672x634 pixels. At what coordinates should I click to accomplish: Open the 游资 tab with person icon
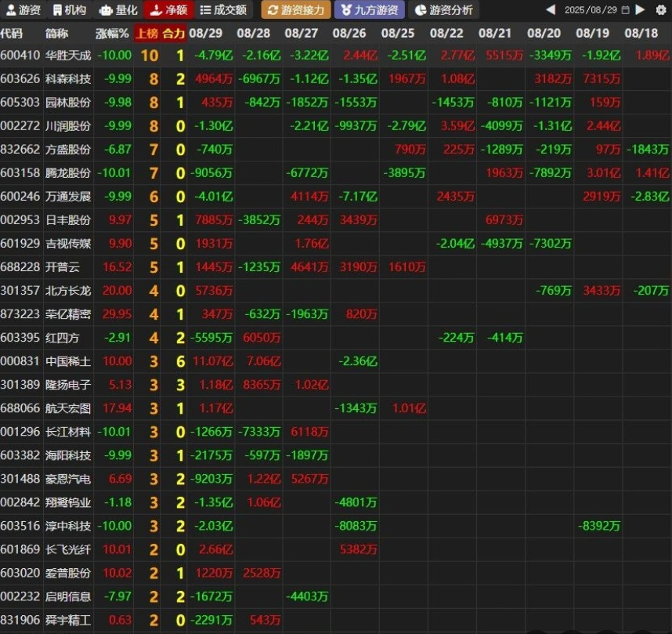coord(23,10)
